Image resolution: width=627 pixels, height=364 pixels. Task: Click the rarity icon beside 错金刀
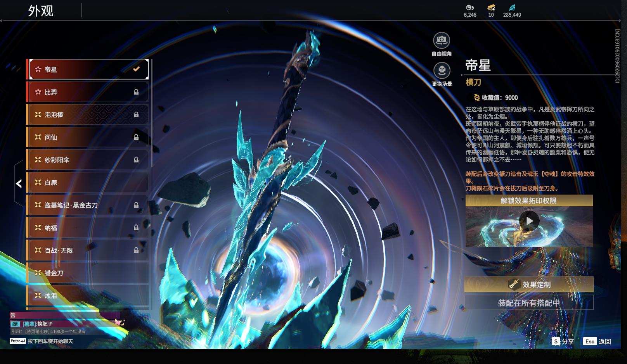(38, 273)
